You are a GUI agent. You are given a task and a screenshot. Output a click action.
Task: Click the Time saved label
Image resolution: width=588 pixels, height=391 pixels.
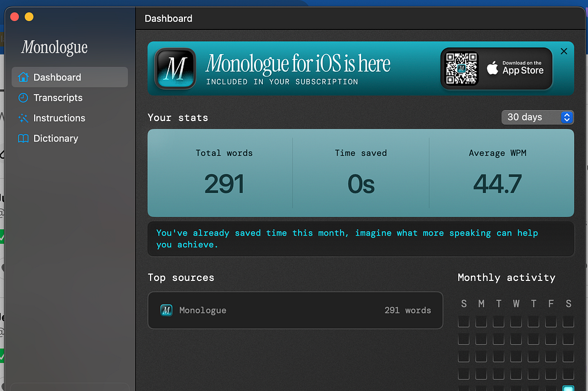[361, 153]
